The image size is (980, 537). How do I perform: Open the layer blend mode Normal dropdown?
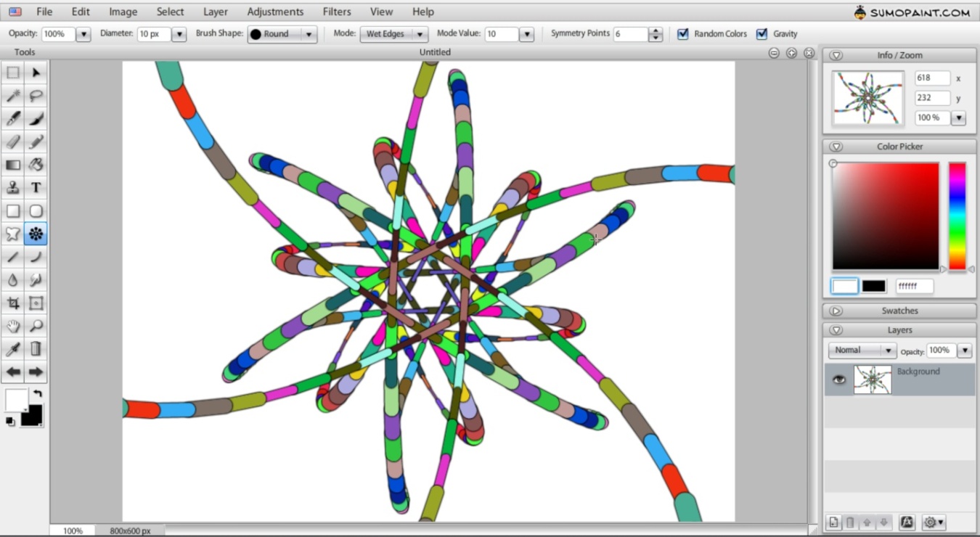tap(862, 351)
